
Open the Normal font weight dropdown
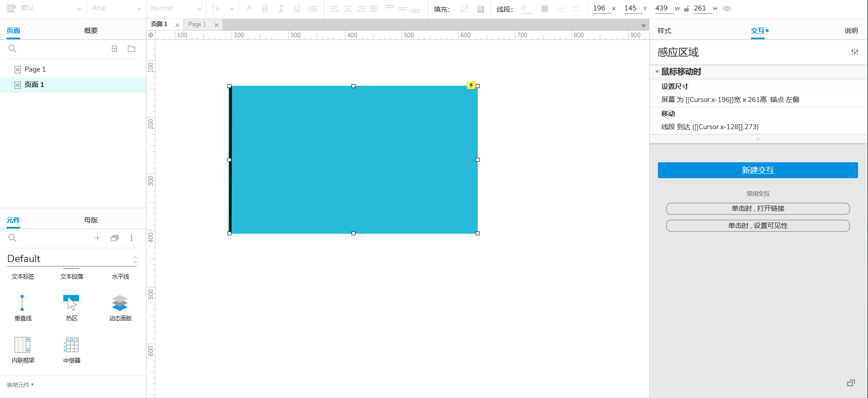pyautogui.click(x=176, y=8)
